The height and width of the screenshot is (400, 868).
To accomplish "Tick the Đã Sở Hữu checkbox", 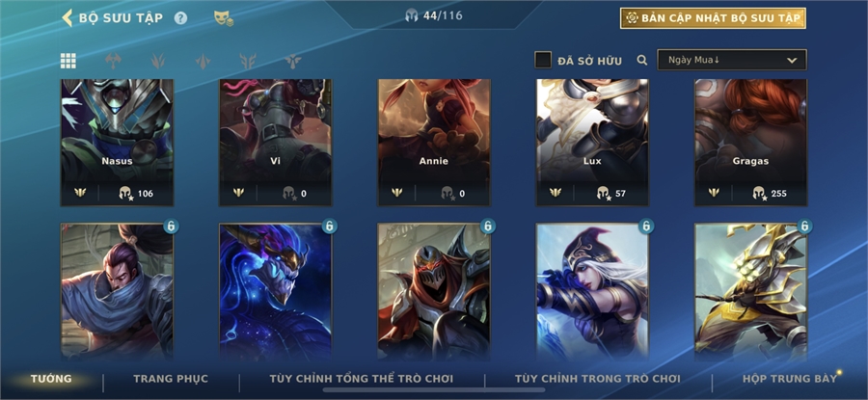I will coord(543,60).
